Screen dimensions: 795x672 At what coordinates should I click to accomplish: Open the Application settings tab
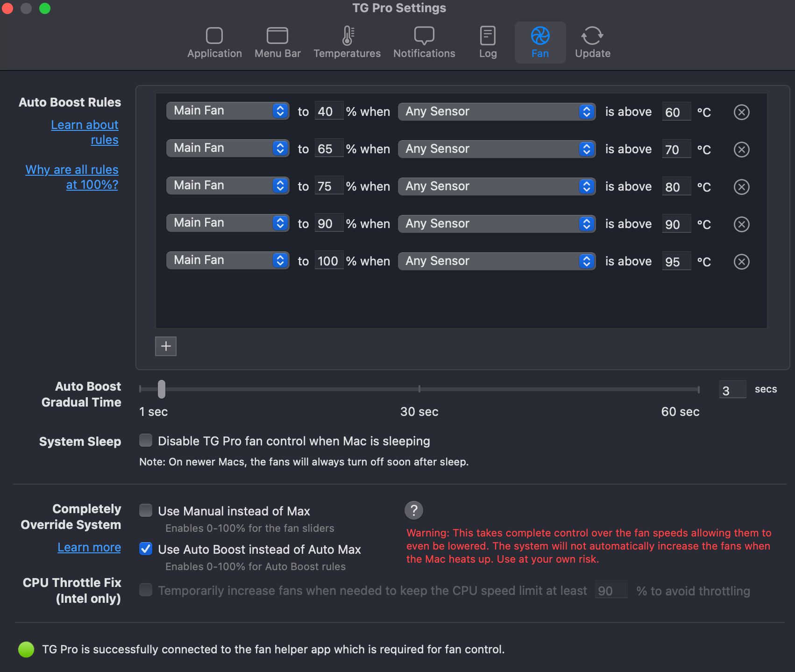click(x=214, y=43)
